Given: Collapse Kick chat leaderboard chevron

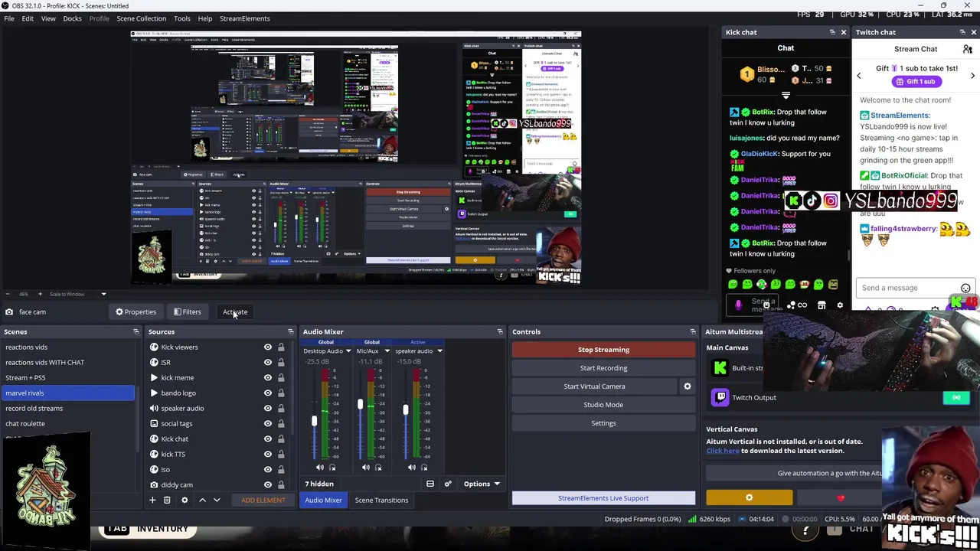Looking at the screenshot, I should (x=786, y=96).
